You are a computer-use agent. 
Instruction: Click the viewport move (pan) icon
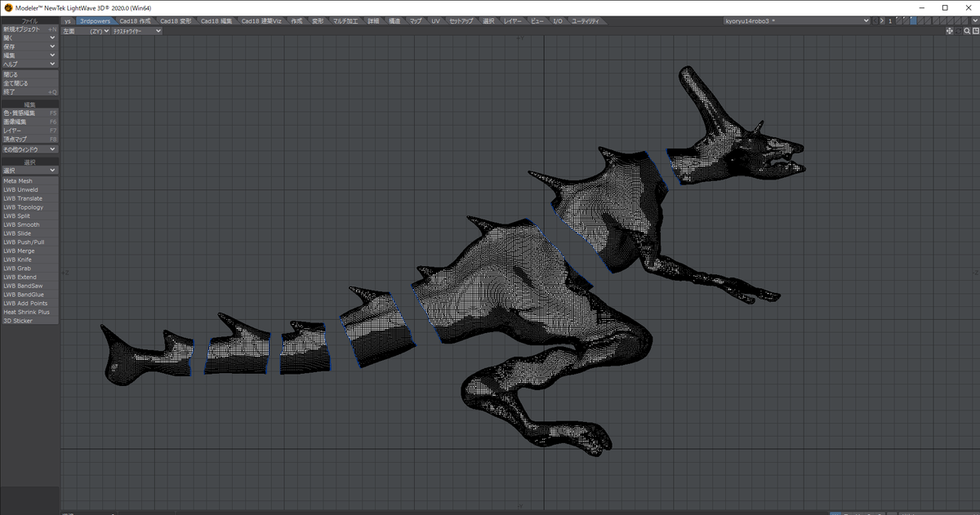(950, 31)
